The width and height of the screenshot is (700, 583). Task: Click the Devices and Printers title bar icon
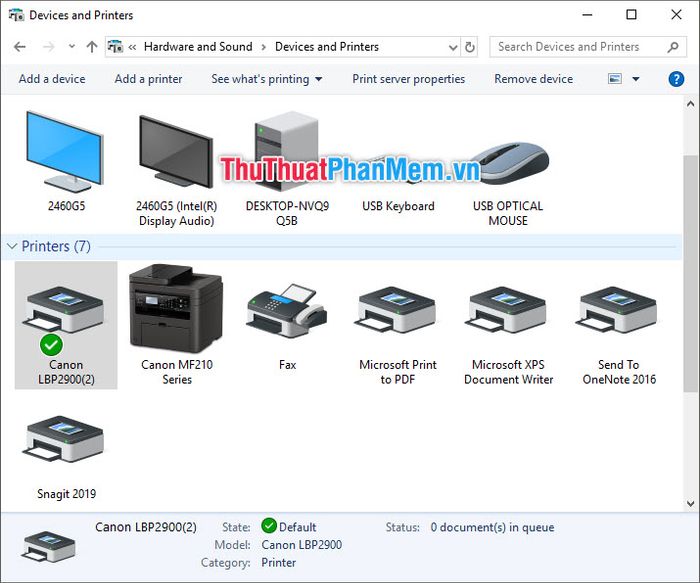coord(16,15)
